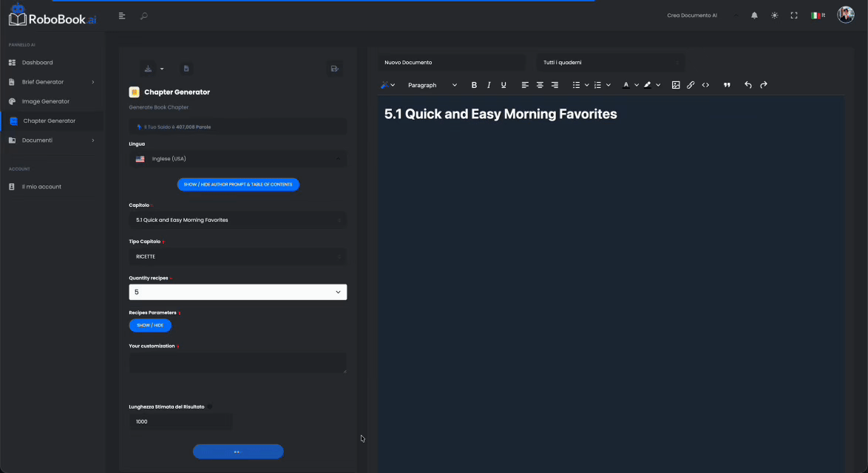Viewport: 868px width, 473px height.
Task: Insert an image into the document
Action: [x=676, y=85]
